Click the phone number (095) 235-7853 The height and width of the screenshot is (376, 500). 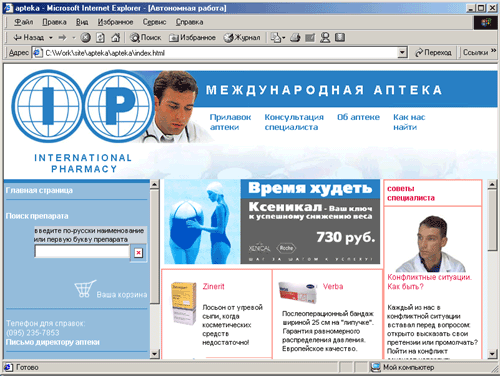33,333
